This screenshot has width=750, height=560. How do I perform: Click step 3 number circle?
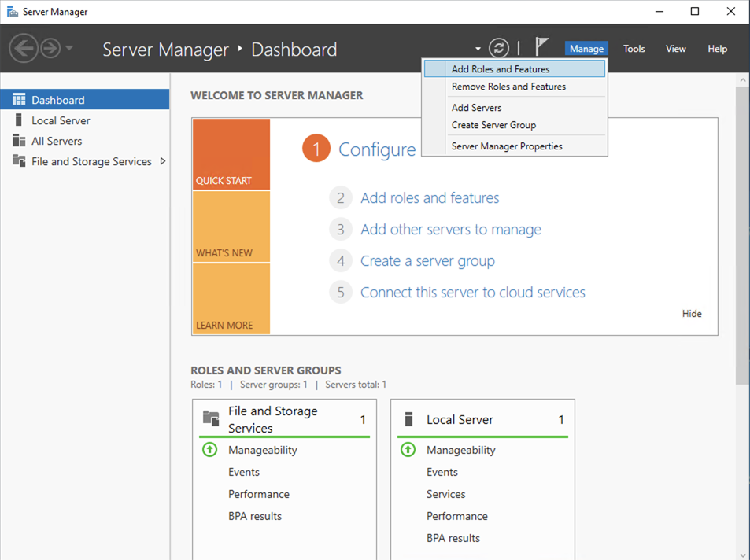pos(341,229)
